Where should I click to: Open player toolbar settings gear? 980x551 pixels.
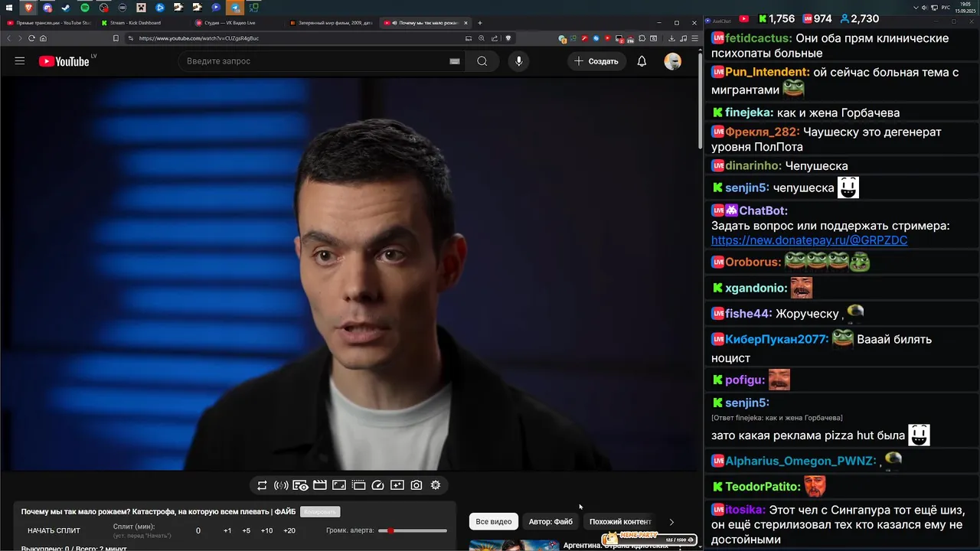436,485
